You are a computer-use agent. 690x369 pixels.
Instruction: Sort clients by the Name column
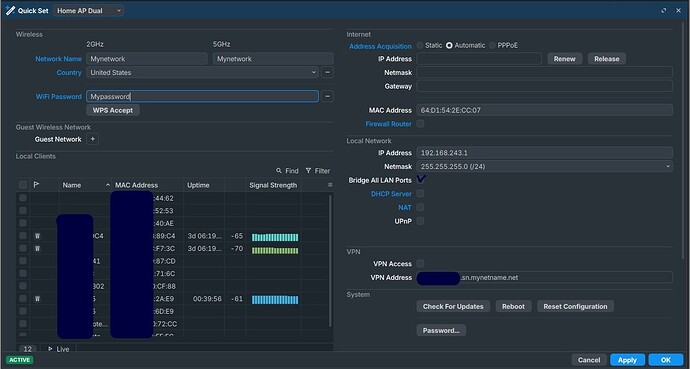72,185
